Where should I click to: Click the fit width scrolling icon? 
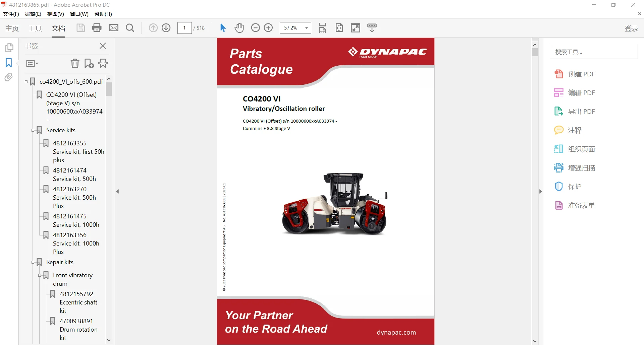[x=322, y=28]
